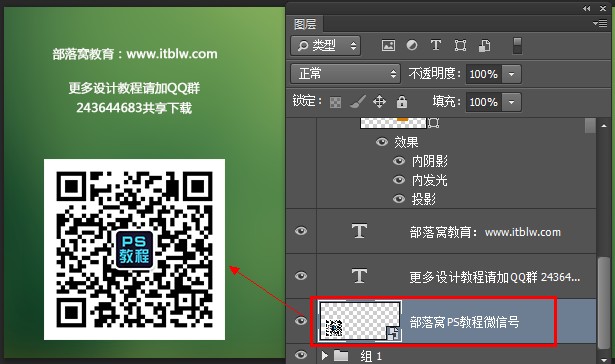
Task: Filter layers by pixel image icon
Action: click(388, 46)
